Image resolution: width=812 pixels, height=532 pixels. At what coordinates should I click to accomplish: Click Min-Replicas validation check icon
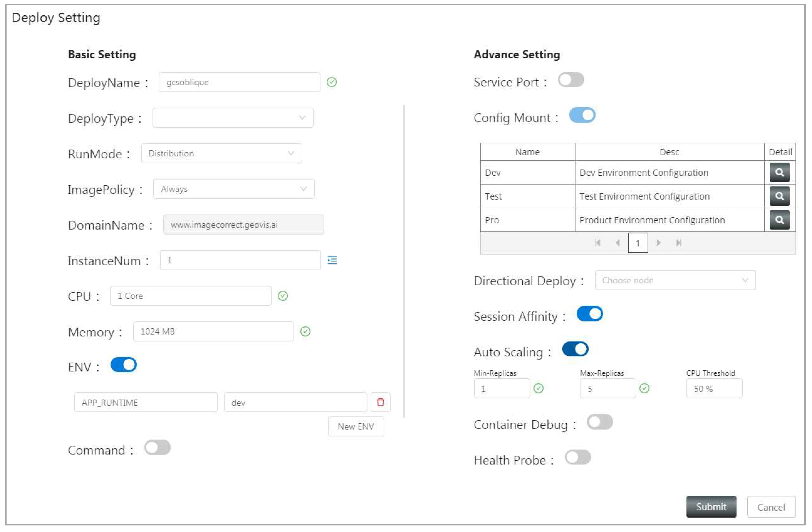pos(538,388)
